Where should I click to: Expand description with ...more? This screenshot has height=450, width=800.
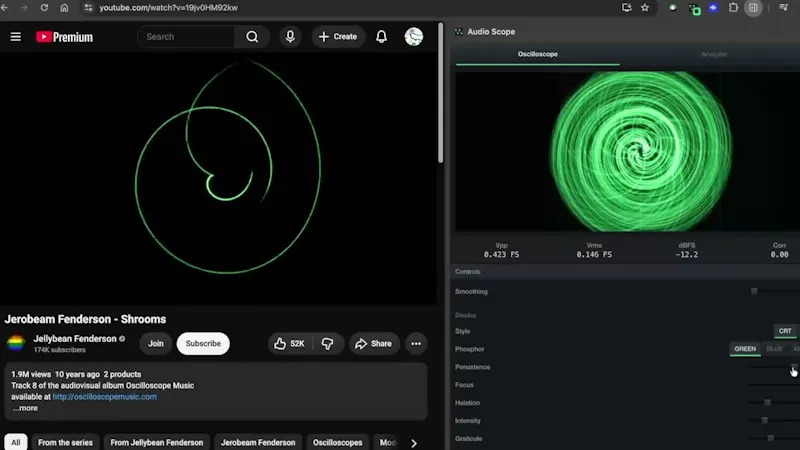[x=25, y=408]
